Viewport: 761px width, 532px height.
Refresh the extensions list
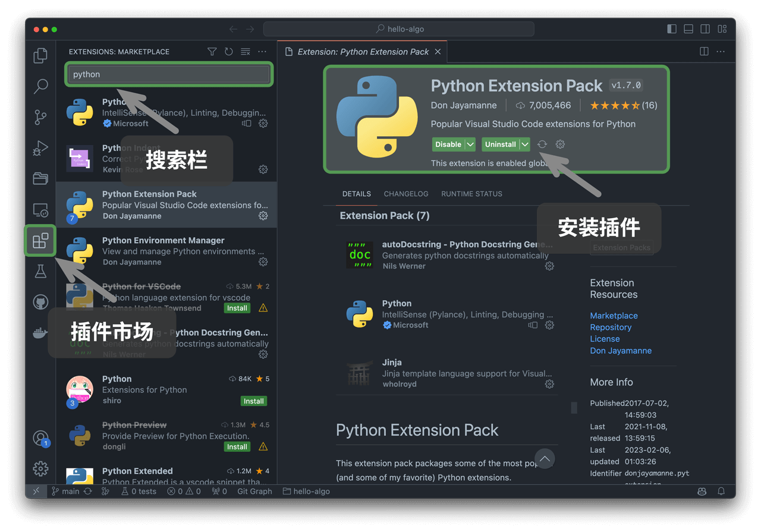228,52
